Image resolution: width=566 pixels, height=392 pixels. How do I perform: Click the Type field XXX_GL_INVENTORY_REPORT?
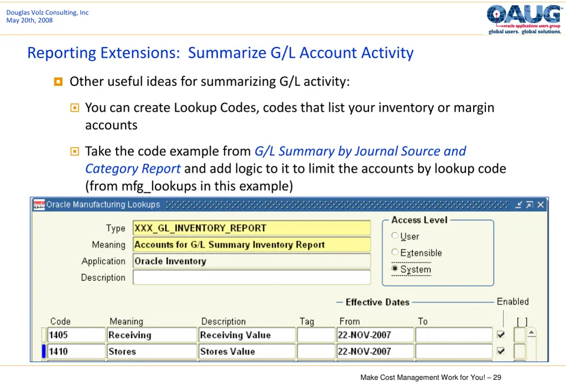[x=251, y=228]
